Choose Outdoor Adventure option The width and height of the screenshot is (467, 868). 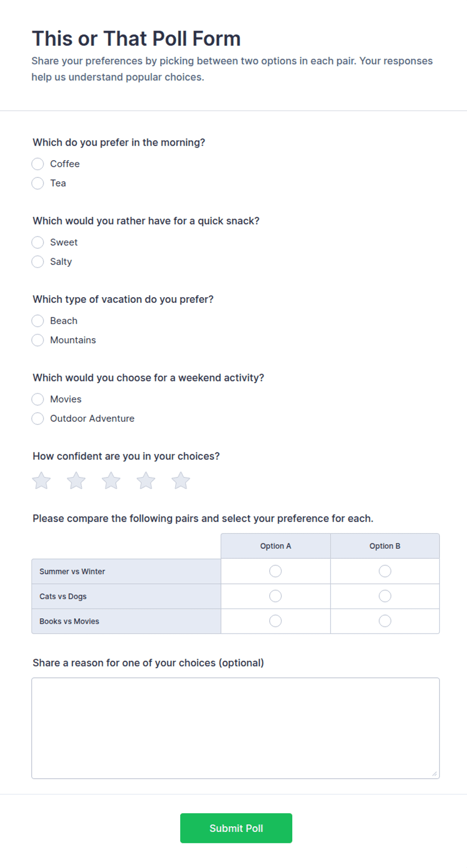[x=38, y=418]
